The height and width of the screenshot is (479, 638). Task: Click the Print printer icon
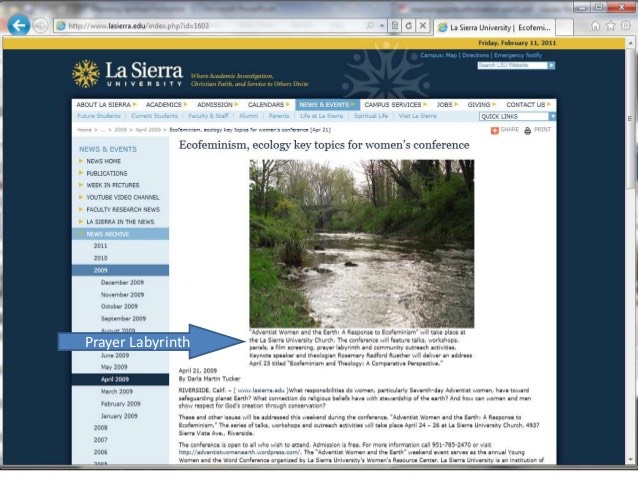coord(528,131)
